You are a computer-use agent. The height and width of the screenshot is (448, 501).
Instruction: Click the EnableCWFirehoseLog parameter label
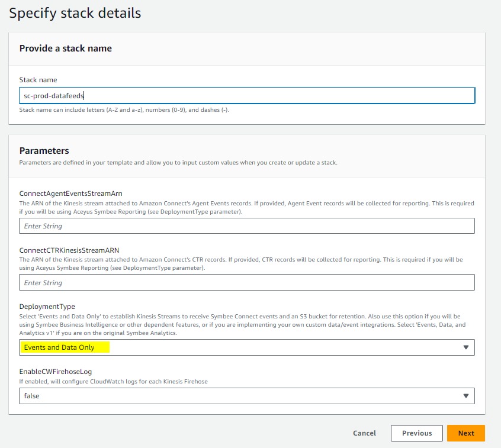[55, 372]
